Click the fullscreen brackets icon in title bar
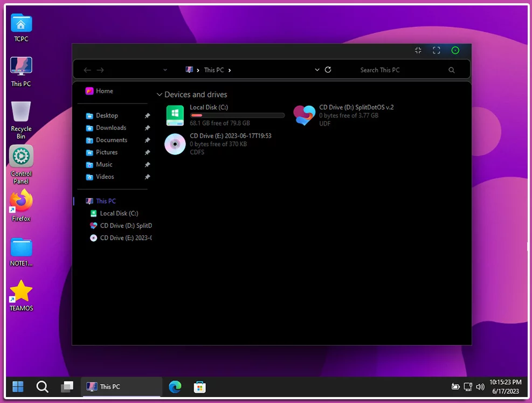This screenshot has height=403, width=532. [x=436, y=51]
